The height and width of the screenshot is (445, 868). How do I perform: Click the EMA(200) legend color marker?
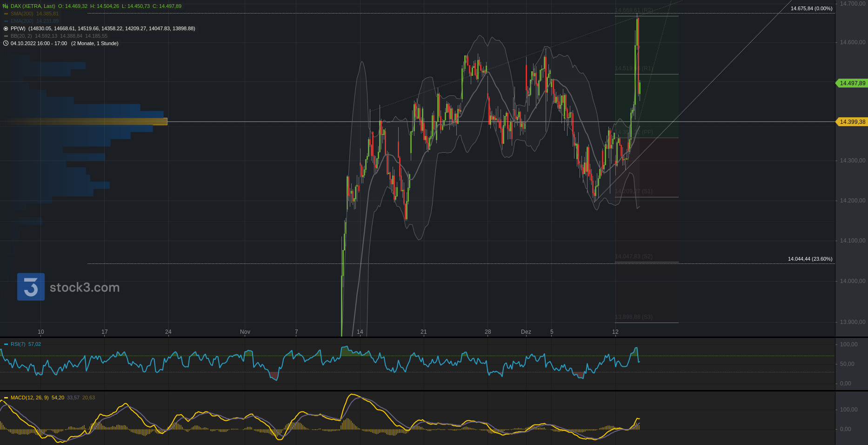[x=6, y=21]
